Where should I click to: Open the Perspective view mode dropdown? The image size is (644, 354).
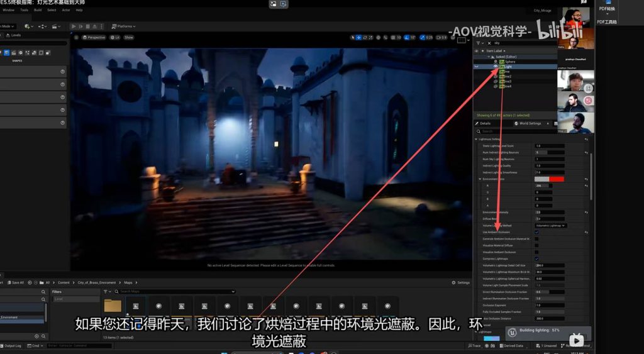pyautogui.click(x=94, y=38)
